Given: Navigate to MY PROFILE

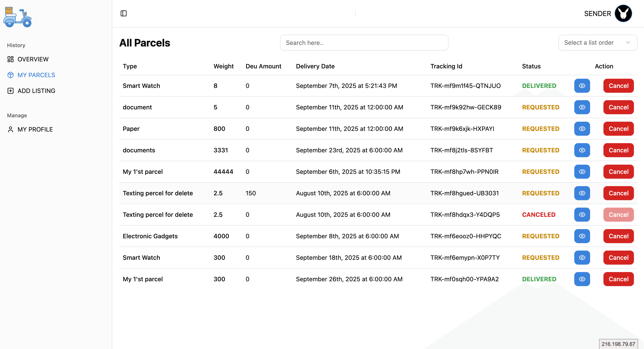Looking at the screenshot, I should [35, 130].
